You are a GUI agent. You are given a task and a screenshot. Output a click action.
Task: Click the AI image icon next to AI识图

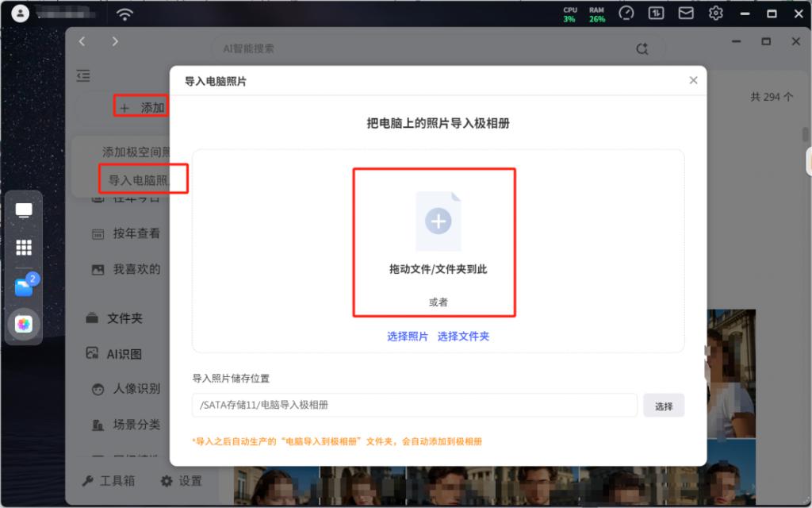click(x=92, y=353)
